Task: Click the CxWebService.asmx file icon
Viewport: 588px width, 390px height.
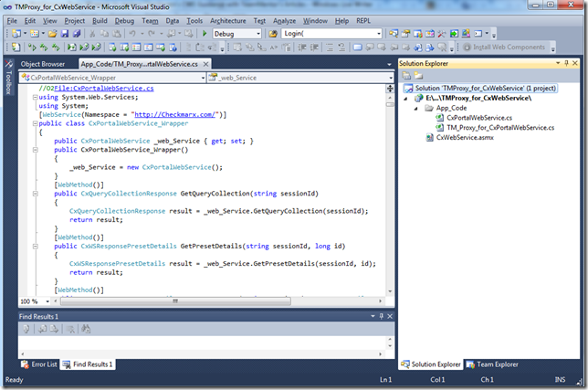Action: point(428,138)
